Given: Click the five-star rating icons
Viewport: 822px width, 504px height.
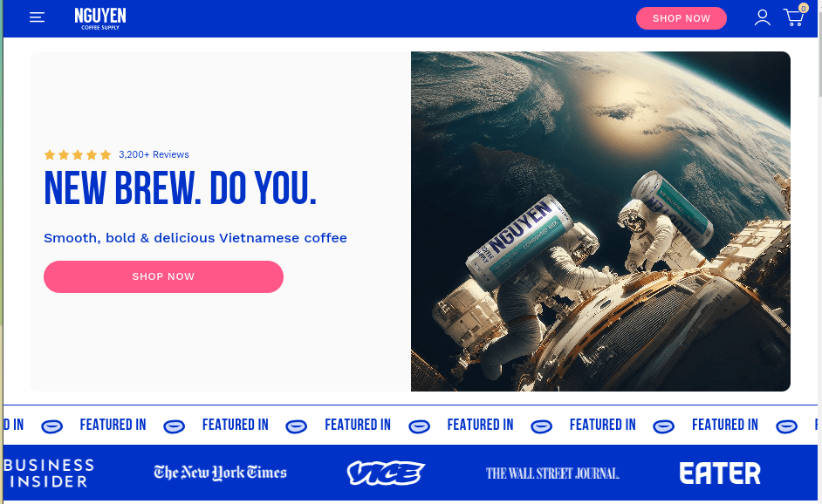Looking at the screenshot, I should pyautogui.click(x=78, y=154).
